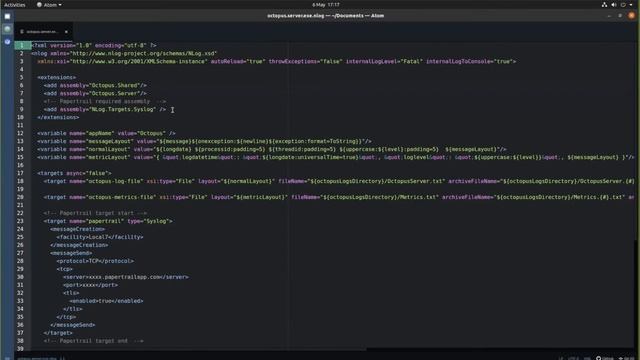Click the 'octopus-metrics-file' target line

[x=339, y=197]
